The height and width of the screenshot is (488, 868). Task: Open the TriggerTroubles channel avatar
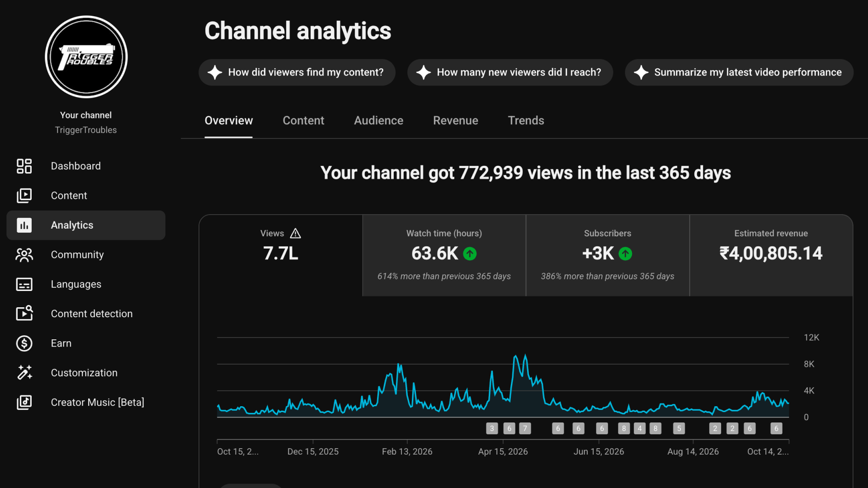point(86,57)
